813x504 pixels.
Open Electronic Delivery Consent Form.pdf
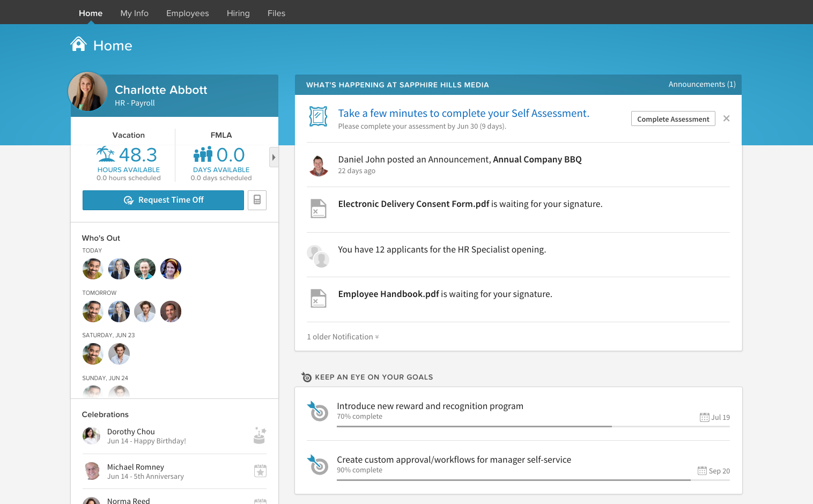[413, 204]
